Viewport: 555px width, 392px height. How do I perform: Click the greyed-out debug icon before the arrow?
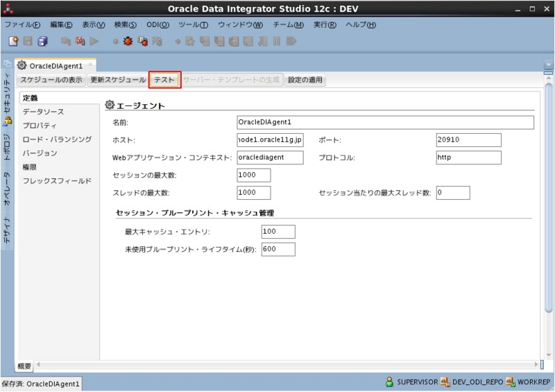[157, 41]
